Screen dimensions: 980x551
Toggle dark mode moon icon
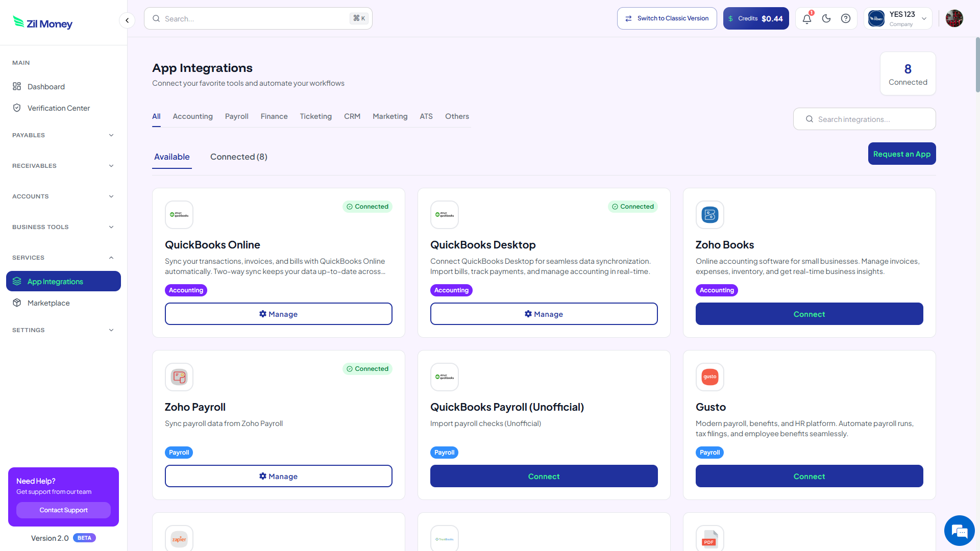coord(826,19)
